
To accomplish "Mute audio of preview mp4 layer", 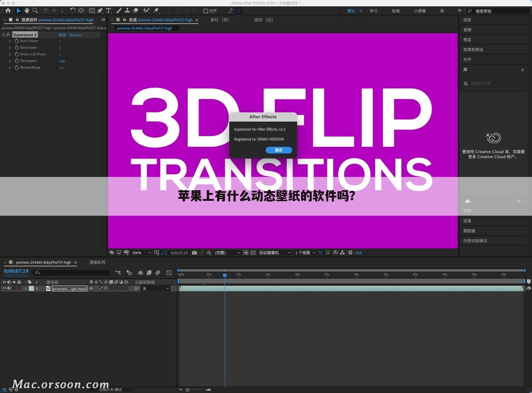I will (x=9, y=288).
